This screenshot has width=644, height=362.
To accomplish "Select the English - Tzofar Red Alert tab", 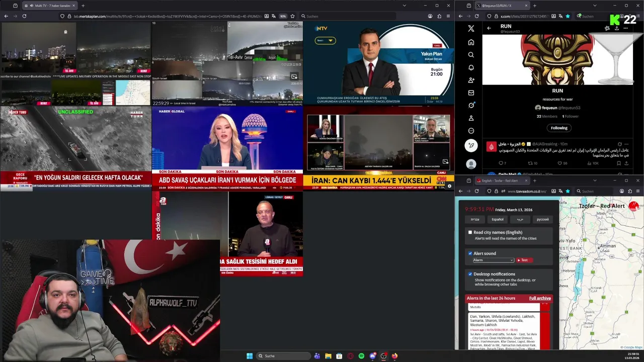I will coord(501,180).
